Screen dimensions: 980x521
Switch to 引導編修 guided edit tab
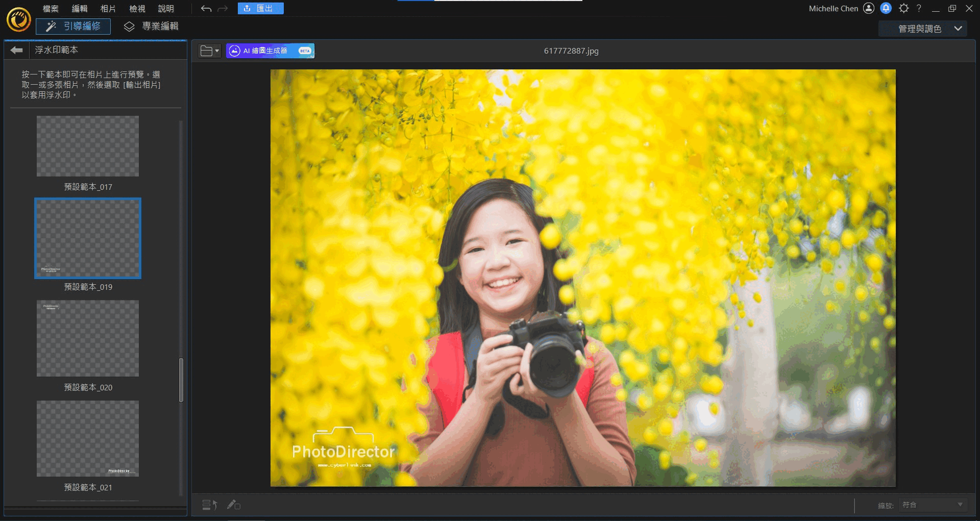tap(73, 26)
